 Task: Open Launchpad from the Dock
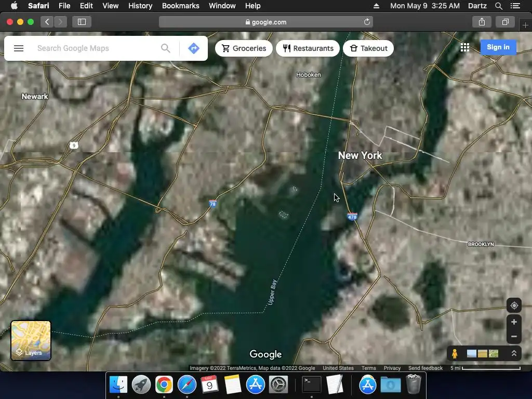[x=141, y=384]
